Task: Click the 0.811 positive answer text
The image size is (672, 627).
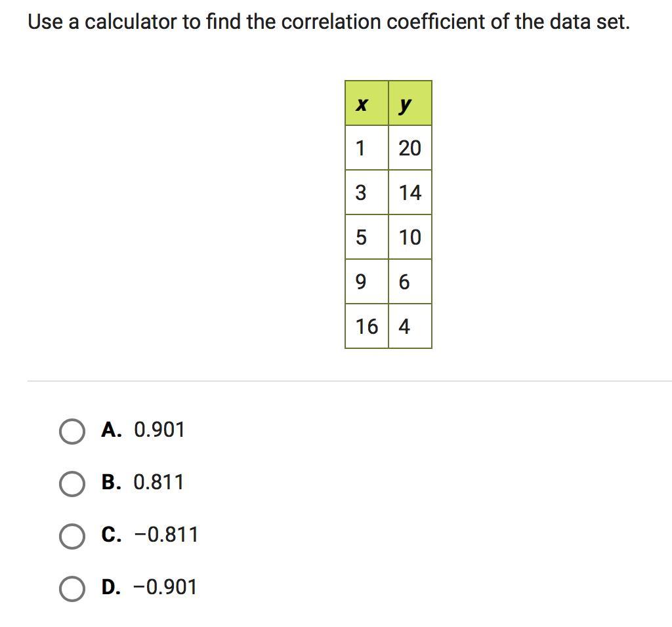Action: tap(159, 483)
